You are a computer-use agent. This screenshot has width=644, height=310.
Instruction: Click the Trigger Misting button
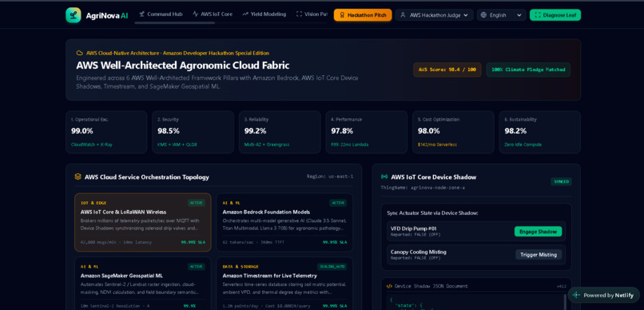[x=539, y=255]
